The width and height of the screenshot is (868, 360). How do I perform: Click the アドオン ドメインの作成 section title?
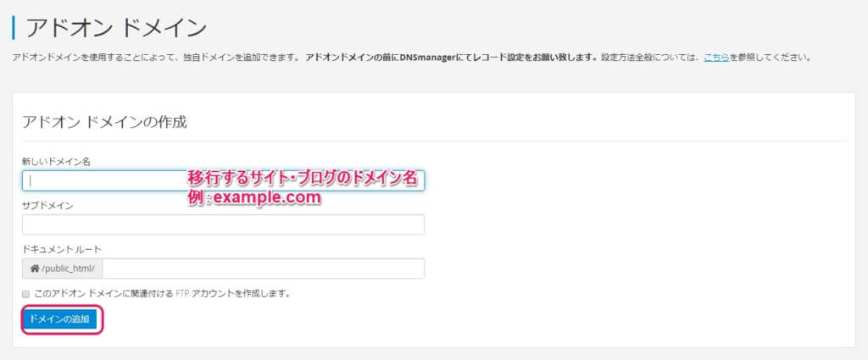[104, 121]
